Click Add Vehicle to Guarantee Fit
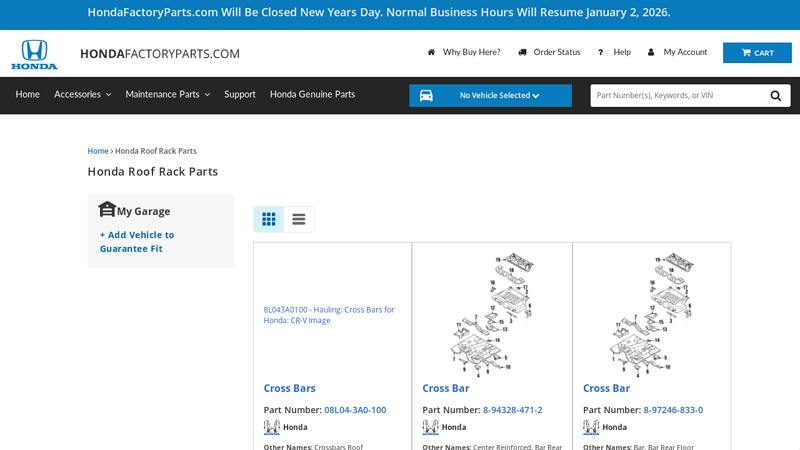Screen dimensions: 800x450 137,241
